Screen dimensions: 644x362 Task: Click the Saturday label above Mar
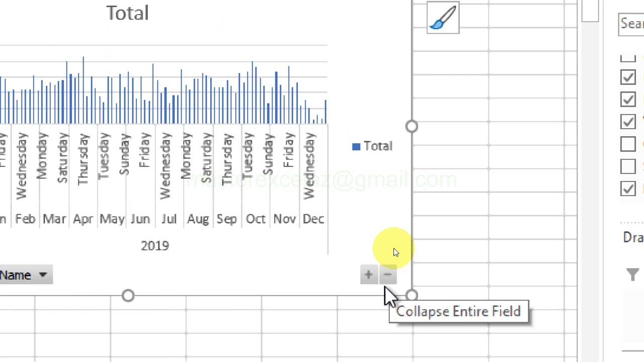pyautogui.click(x=63, y=158)
